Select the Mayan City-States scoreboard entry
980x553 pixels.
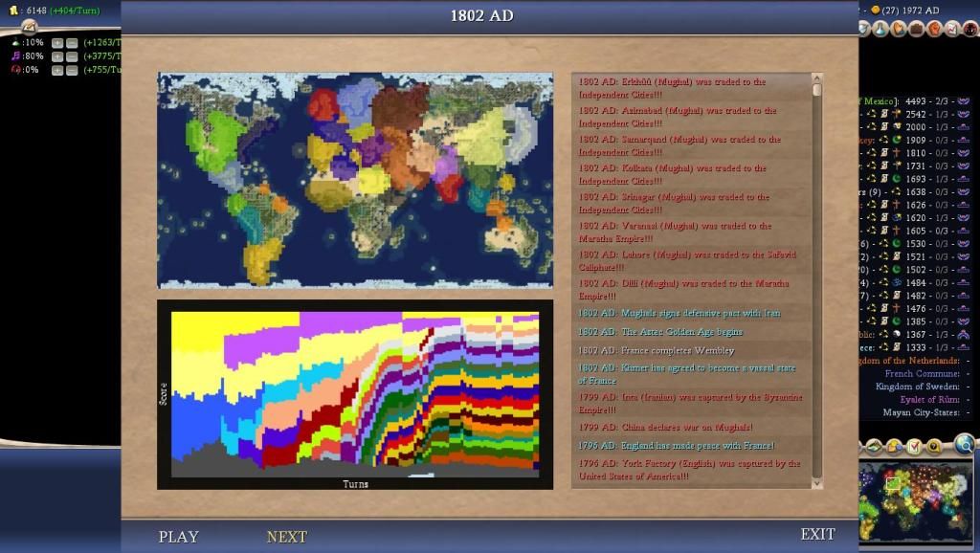(x=921, y=412)
